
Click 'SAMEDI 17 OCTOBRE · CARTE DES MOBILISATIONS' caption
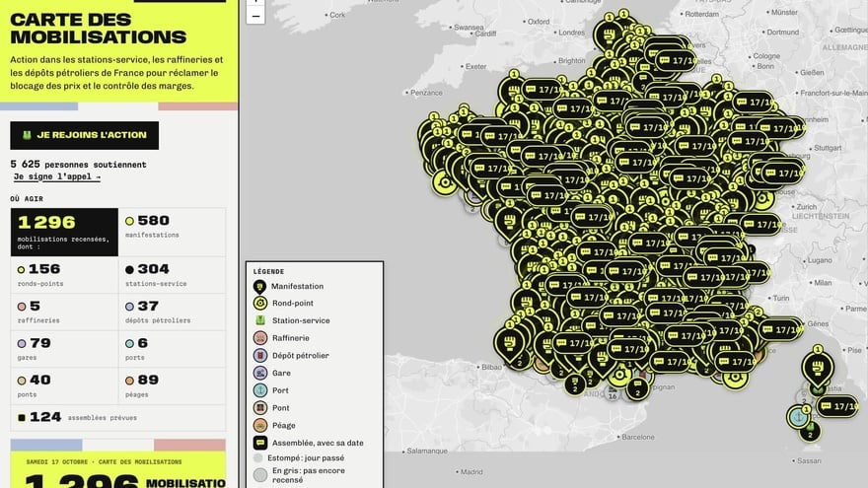(105, 462)
